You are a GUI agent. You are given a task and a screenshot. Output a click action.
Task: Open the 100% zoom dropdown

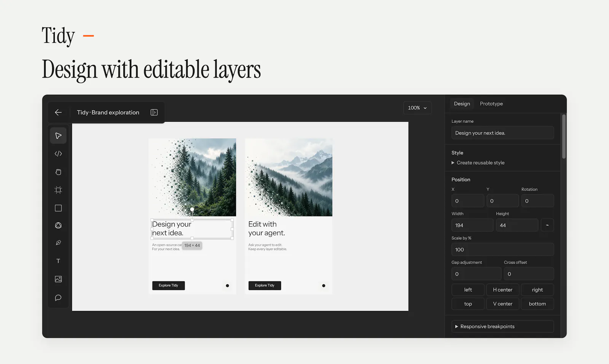tap(417, 108)
